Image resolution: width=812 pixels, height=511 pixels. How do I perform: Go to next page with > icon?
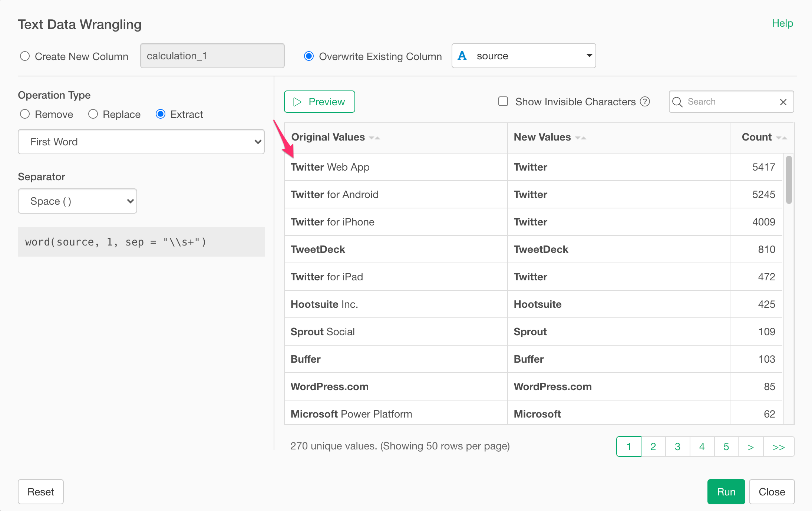[x=750, y=447]
